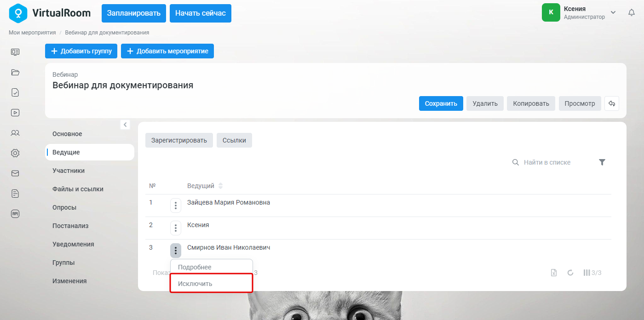Open the API icon in left sidebar
The height and width of the screenshot is (320, 644).
click(15, 214)
